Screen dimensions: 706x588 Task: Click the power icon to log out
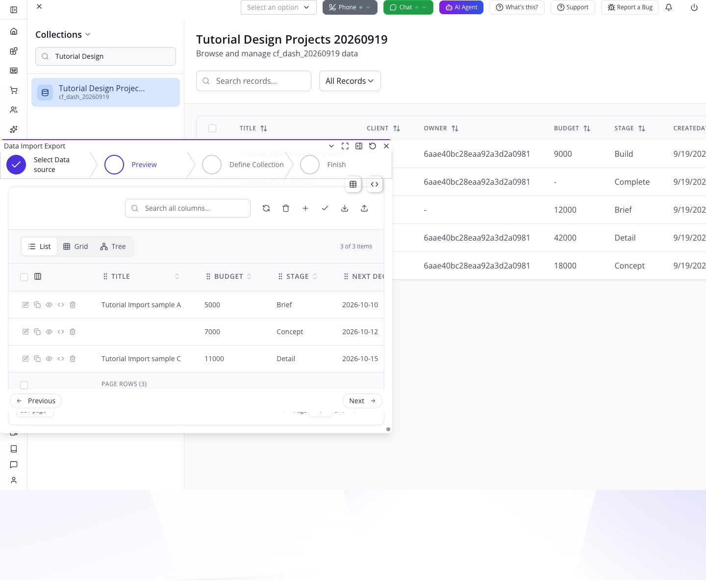tap(694, 7)
